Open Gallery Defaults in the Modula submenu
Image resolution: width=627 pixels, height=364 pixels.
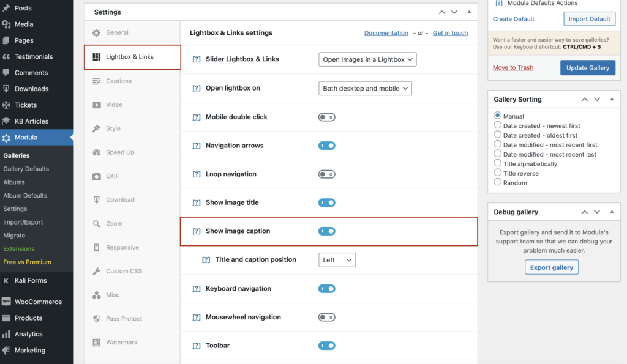26,169
